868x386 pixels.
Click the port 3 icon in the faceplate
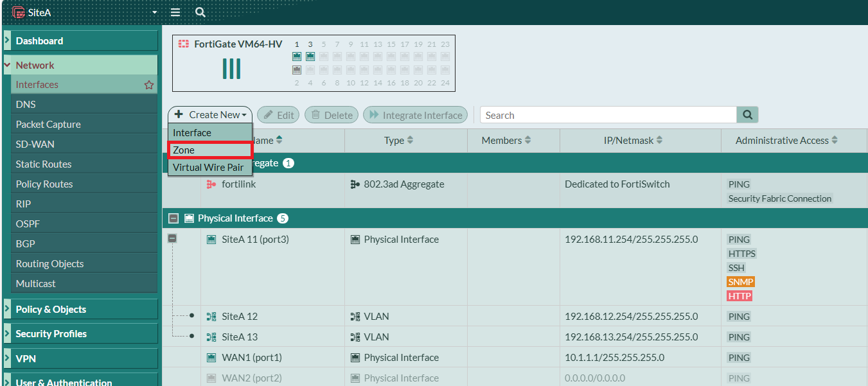coord(310,57)
